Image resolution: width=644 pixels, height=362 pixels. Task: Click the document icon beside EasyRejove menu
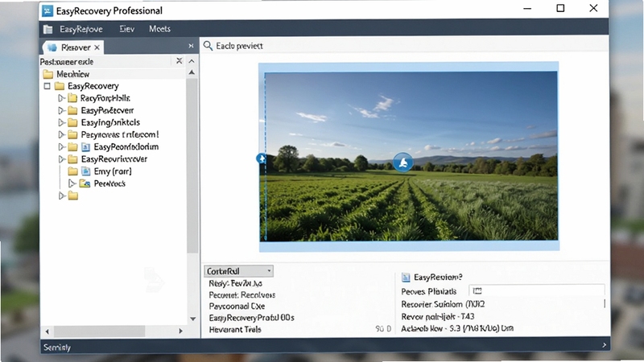click(48, 29)
